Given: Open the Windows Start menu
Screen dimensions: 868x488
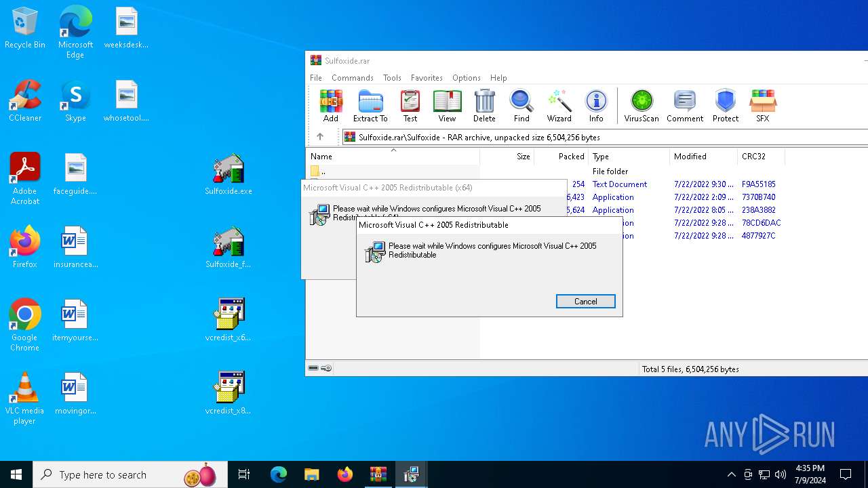Looking at the screenshot, I should click(16, 474).
